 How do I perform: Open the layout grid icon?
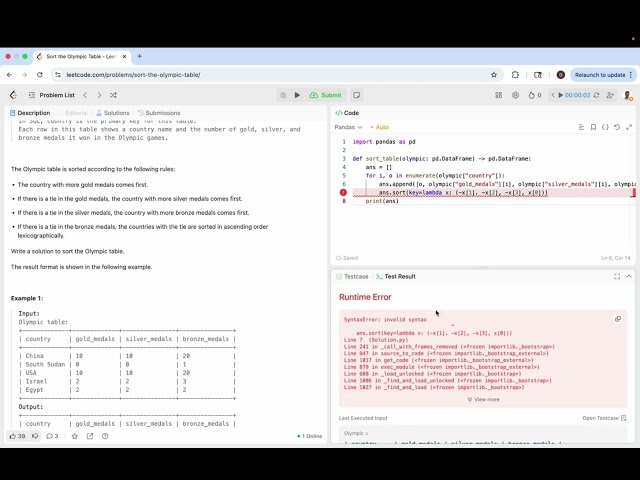[x=498, y=95]
